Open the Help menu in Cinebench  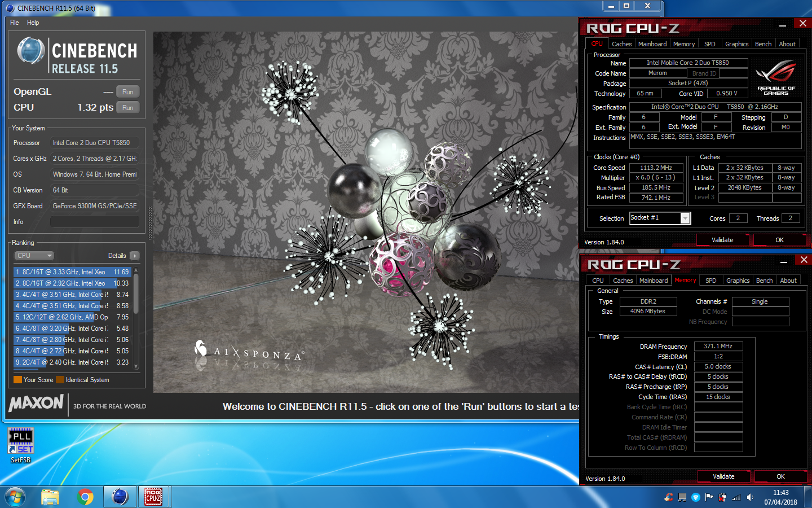pos(33,23)
